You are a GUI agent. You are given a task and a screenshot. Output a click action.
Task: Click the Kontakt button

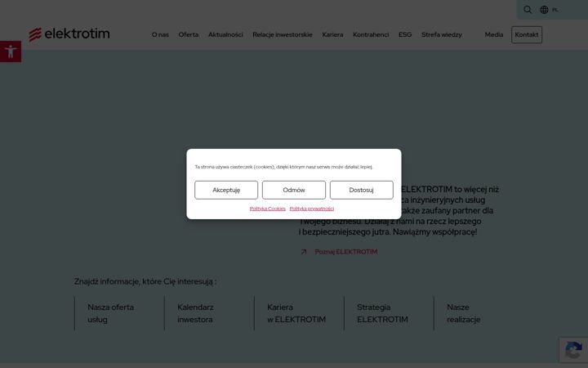coord(527,34)
